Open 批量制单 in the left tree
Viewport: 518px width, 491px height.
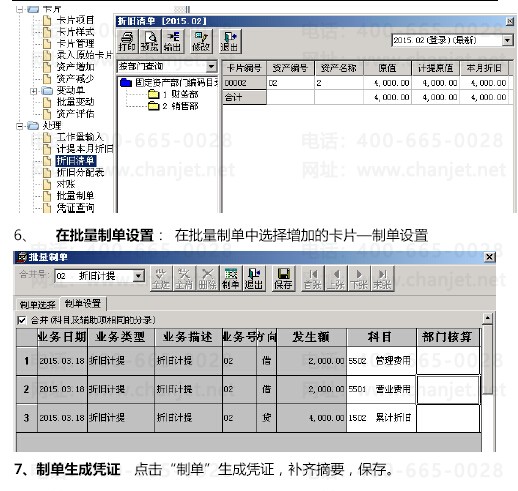[75, 196]
